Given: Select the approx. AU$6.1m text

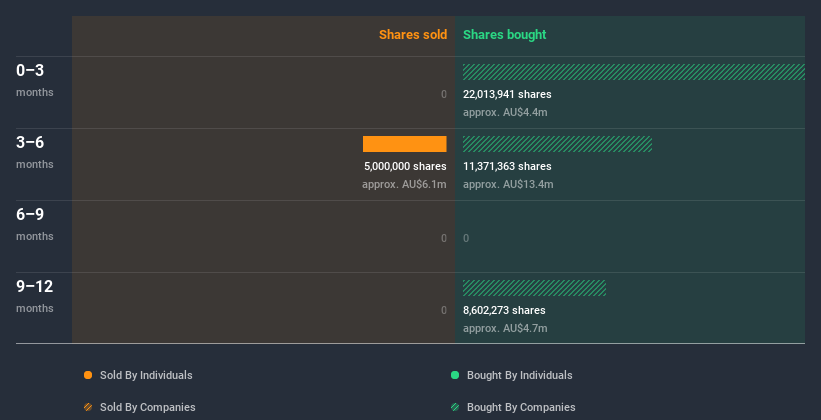Looking at the screenshot, I should (x=404, y=184).
